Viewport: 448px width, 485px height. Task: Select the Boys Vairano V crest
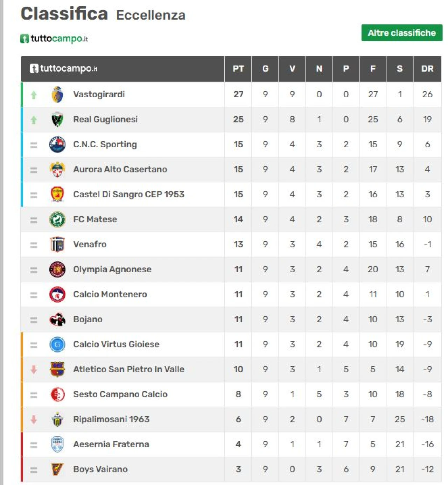click(57, 469)
